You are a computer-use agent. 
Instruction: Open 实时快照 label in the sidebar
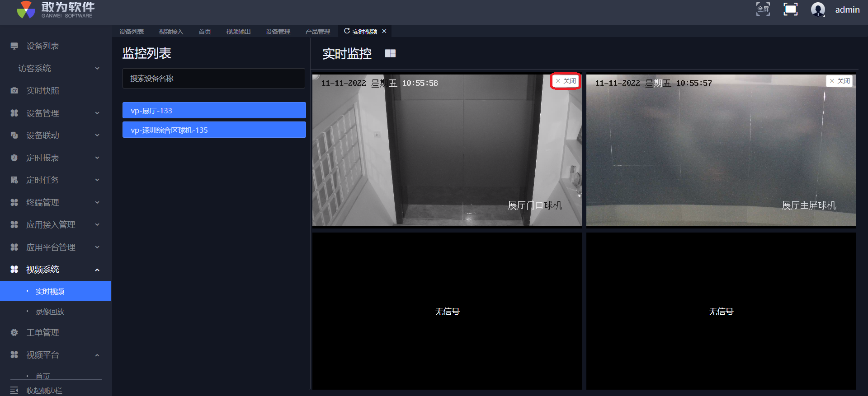[42, 91]
